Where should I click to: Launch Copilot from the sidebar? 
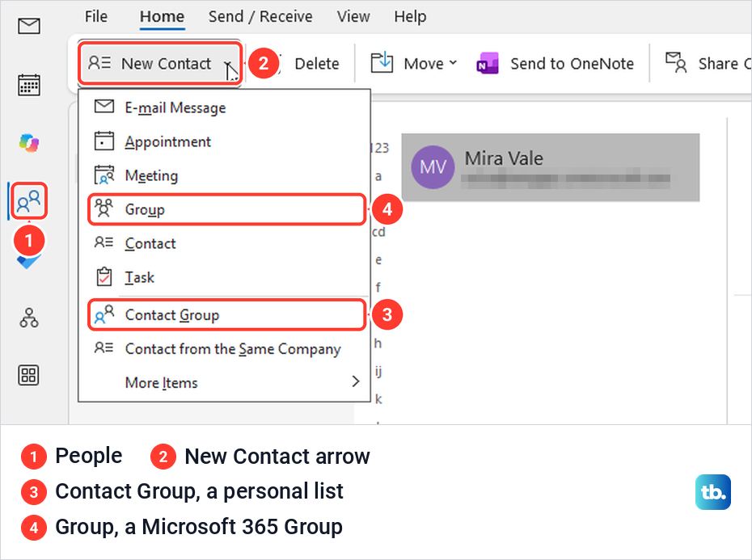click(29, 143)
